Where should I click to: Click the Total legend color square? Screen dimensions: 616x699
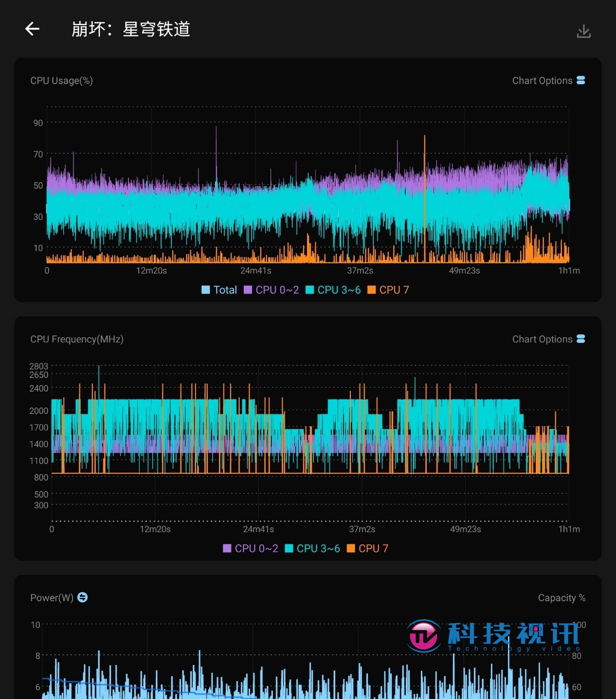(x=206, y=290)
